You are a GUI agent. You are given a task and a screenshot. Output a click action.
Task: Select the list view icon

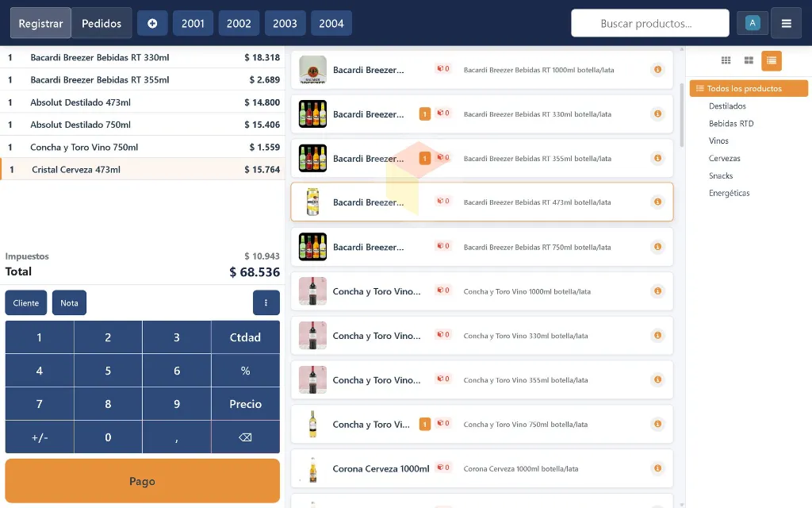771,60
